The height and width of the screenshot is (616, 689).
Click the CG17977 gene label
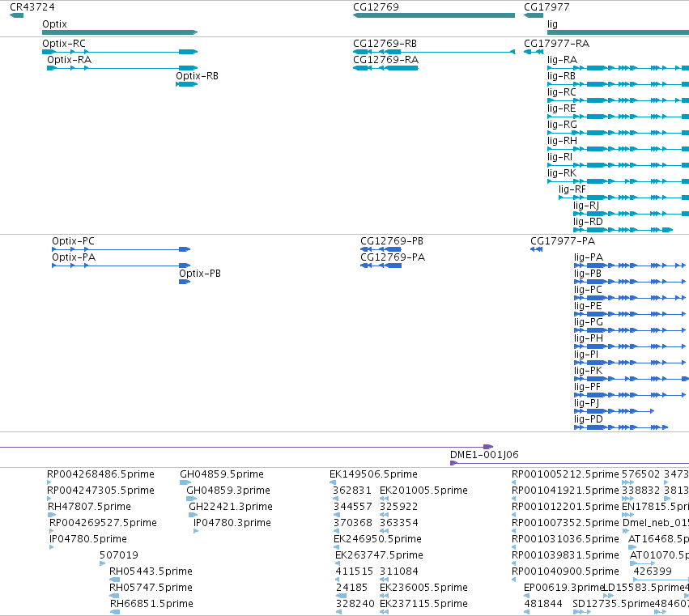tap(547, 7)
